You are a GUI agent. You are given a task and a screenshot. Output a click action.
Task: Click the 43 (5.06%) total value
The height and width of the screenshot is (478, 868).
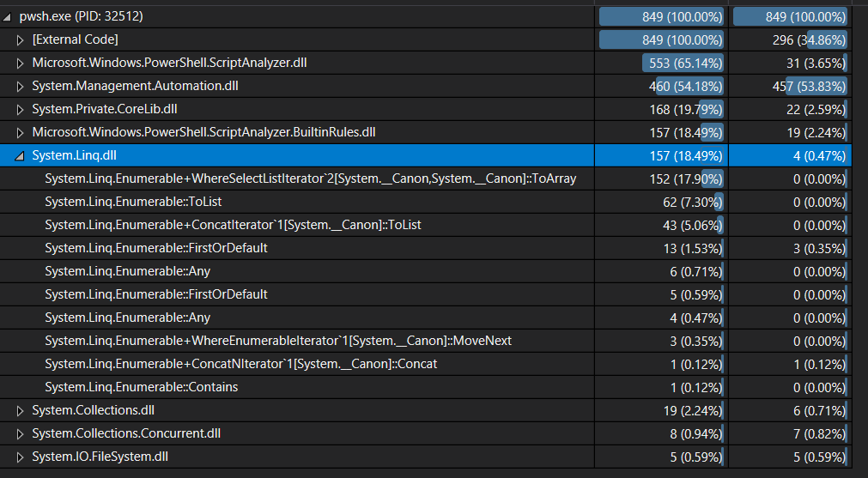(x=693, y=225)
